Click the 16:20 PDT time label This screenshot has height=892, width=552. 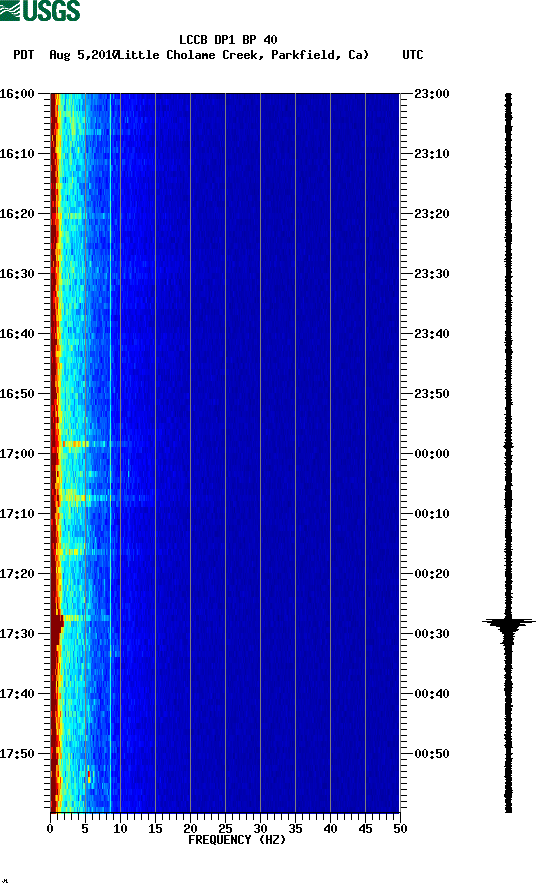(17, 214)
